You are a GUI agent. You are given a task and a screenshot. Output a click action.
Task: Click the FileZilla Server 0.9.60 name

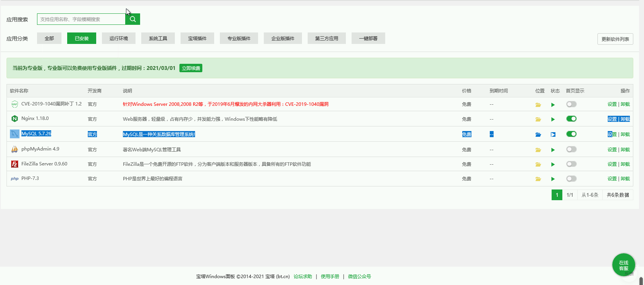tap(44, 164)
